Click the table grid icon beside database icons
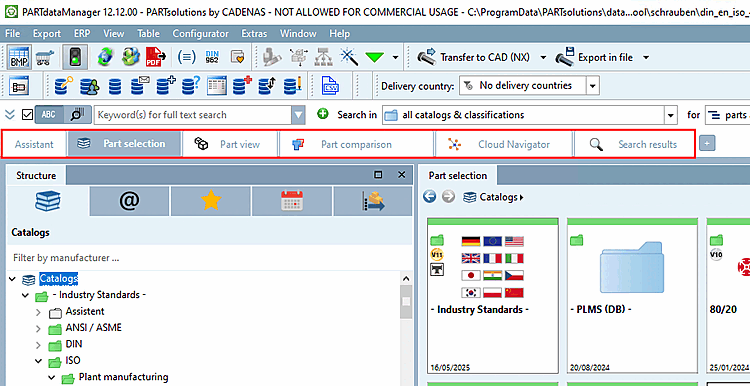The image size is (750, 386). 217,87
